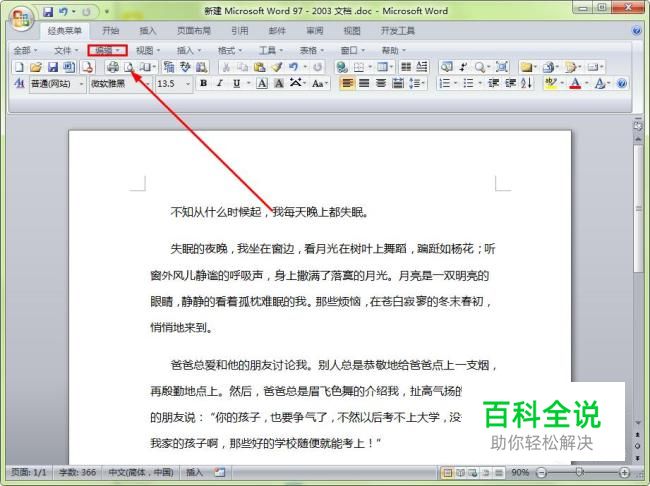Screen dimensions: 650x486
Task: Switch to the 开始 ribbon tab
Action: tap(110, 31)
